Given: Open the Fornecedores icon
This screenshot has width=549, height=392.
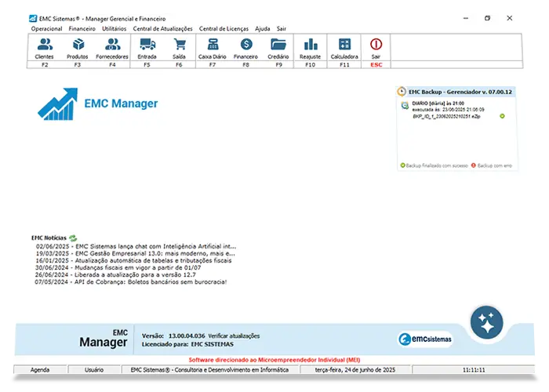Looking at the screenshot, I should click(112, 45).
